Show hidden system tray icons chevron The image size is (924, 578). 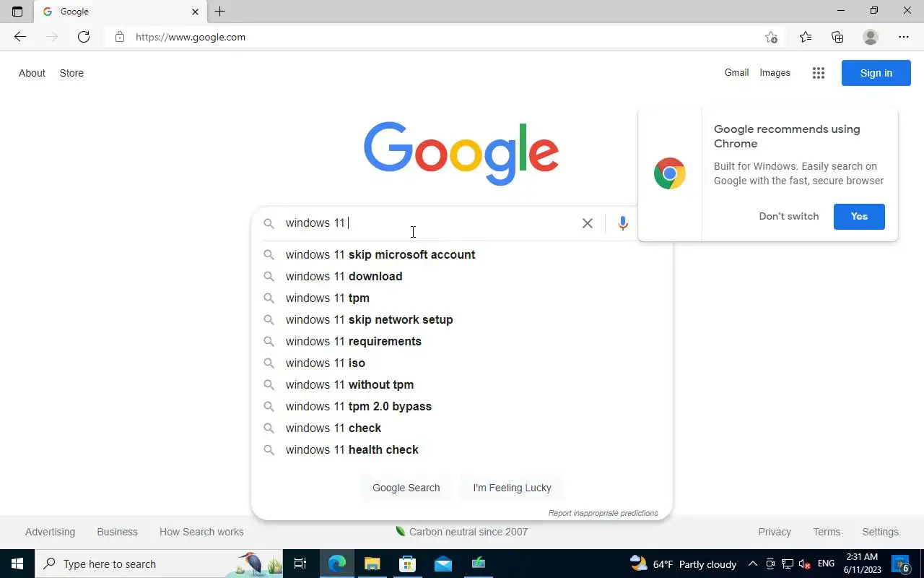752,564
